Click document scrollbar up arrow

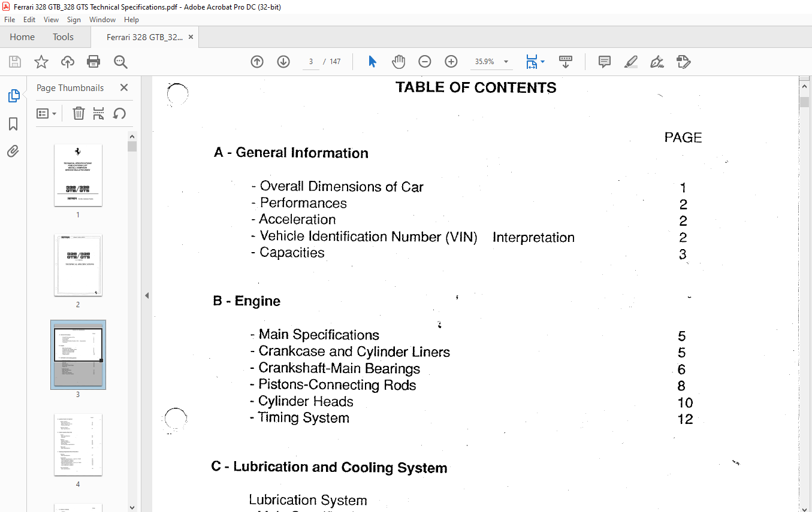[804, 87]
